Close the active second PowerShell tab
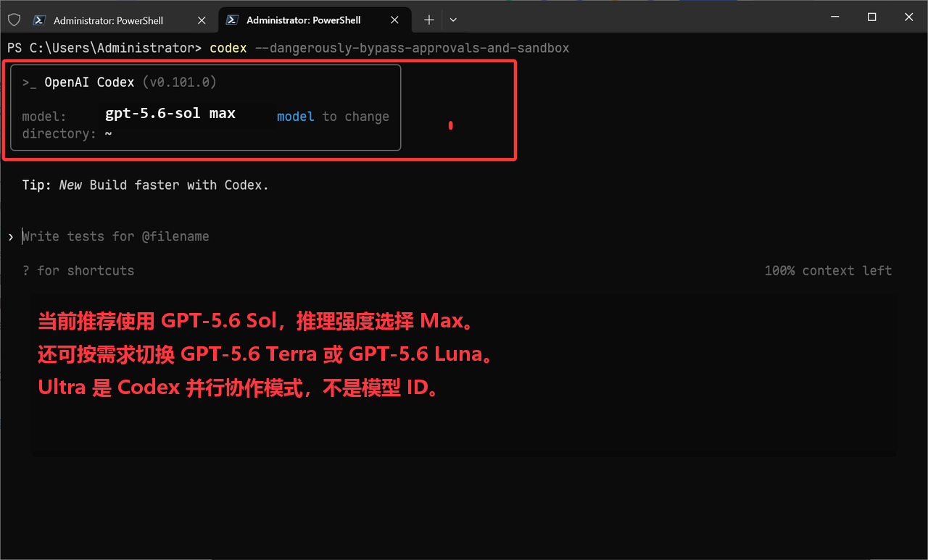 click(394, 20)
